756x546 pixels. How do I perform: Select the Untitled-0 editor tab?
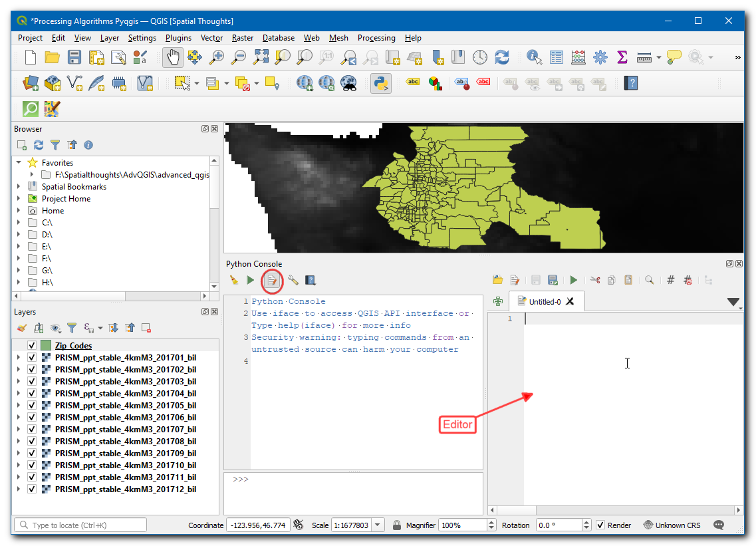(x=544, y=301)
